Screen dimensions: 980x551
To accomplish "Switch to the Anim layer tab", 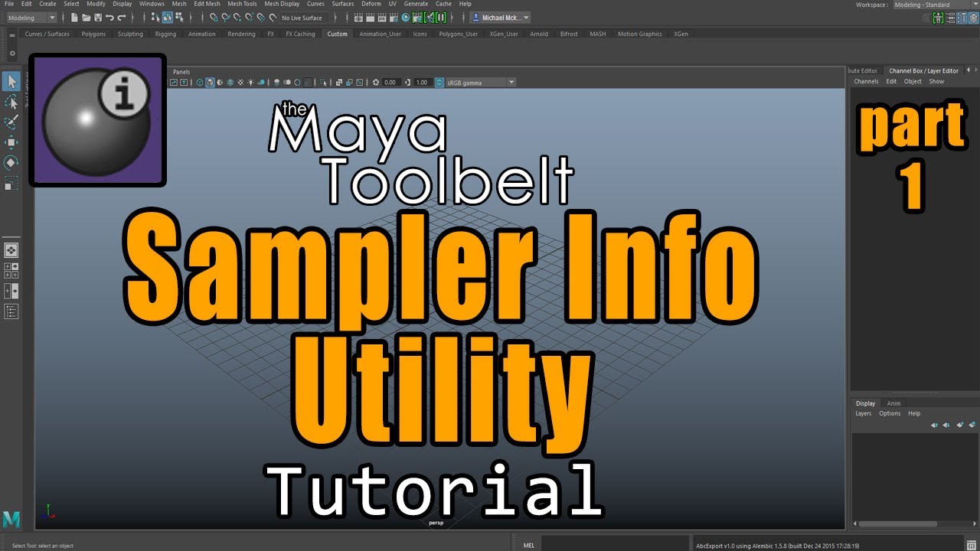I will pos(893,403).
